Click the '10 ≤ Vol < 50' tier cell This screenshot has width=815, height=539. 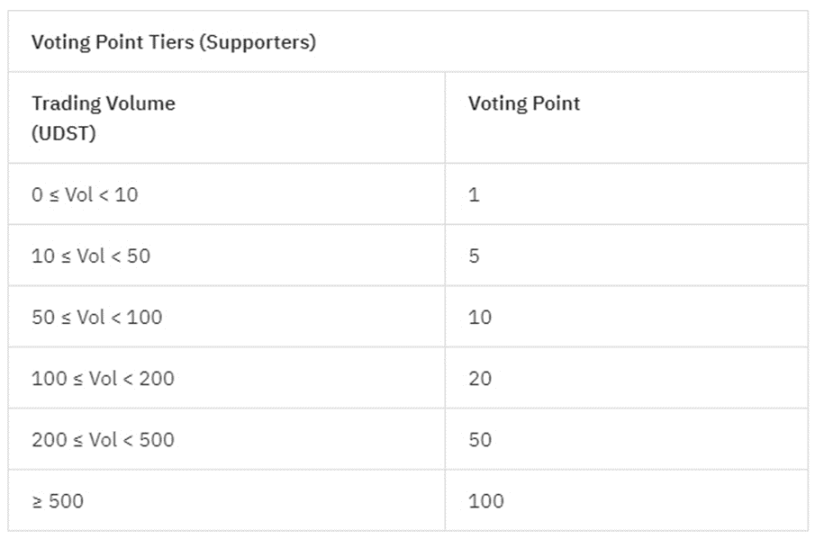coord(91,256)
